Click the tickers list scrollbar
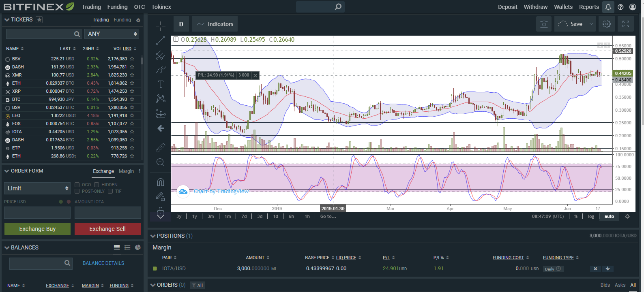Screen dimensions: 644x292 tap(142, 61)
